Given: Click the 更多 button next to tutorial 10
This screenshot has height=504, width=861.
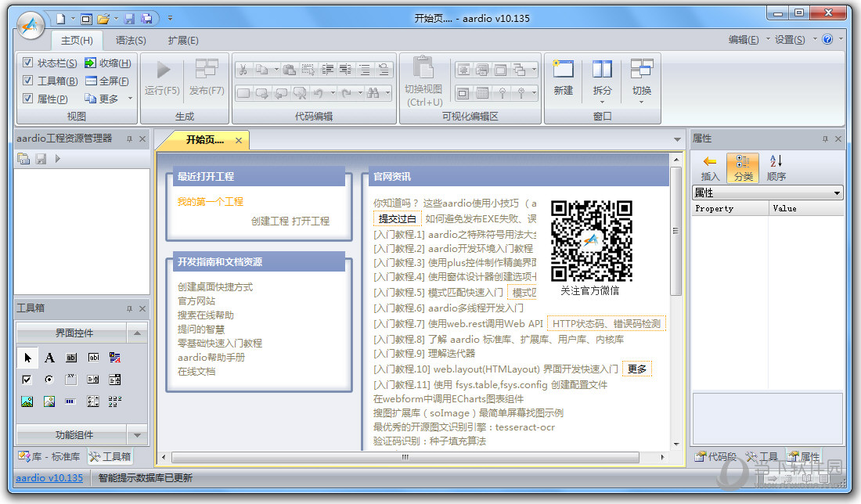Looking at the screenshot, I should pos(637,369).
